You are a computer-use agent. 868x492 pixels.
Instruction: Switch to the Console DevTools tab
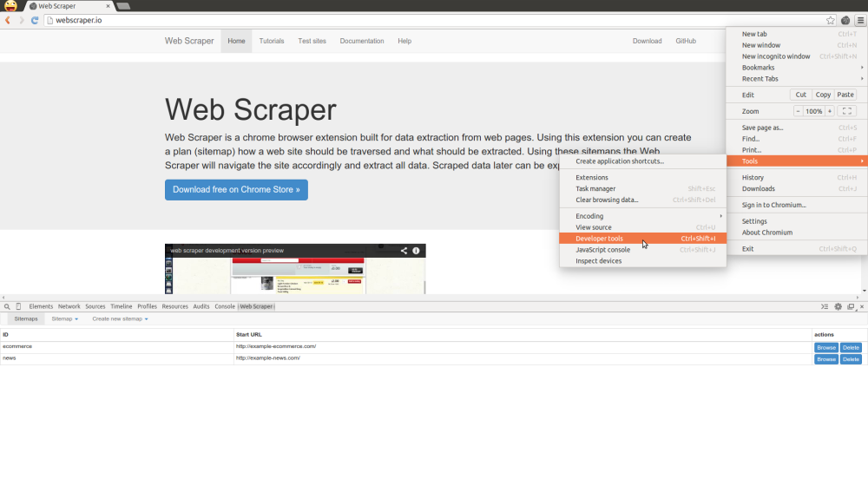coord(225,306)
